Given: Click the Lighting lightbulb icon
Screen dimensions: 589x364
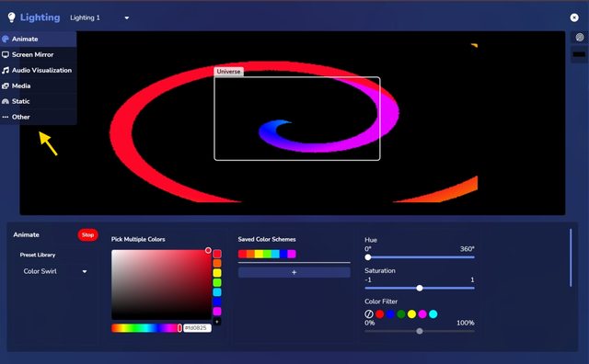Looking at the screenshot, I should [x=12, y=17].
